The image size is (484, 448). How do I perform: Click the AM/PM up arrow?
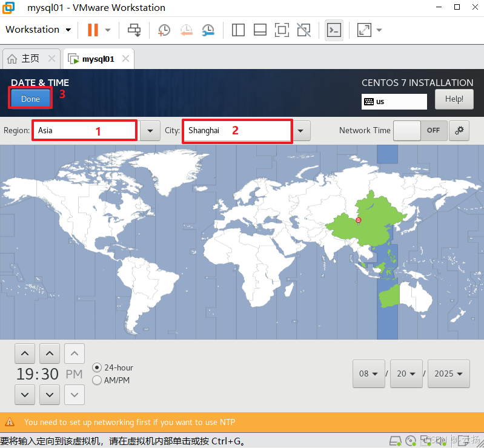coord(75,354)
